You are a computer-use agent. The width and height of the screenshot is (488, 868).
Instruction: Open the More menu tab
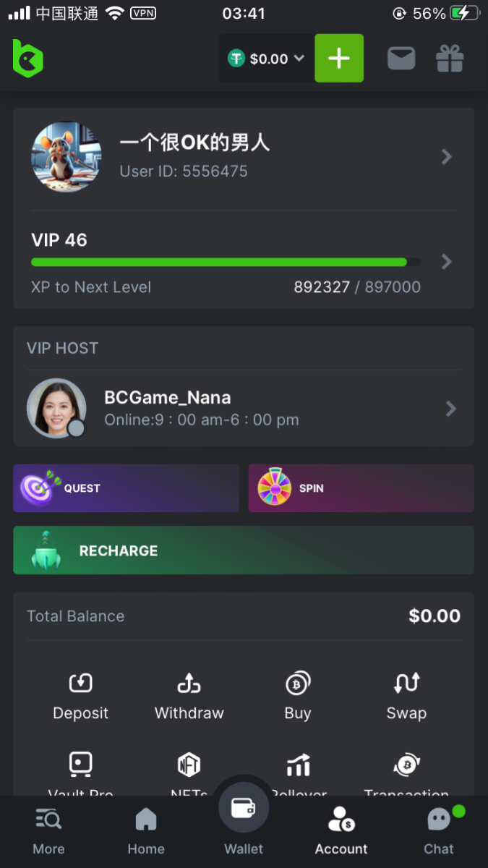pos(48,830)
